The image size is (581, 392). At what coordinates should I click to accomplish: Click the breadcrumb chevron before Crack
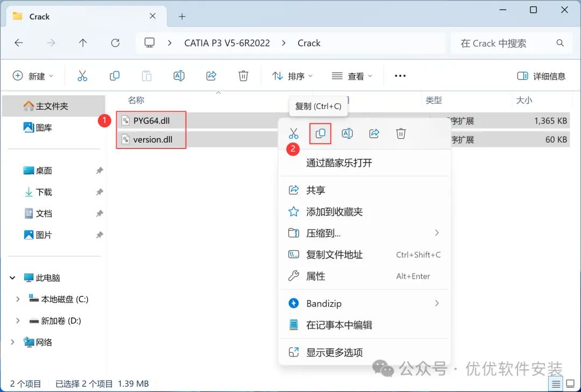coord(284,43)
